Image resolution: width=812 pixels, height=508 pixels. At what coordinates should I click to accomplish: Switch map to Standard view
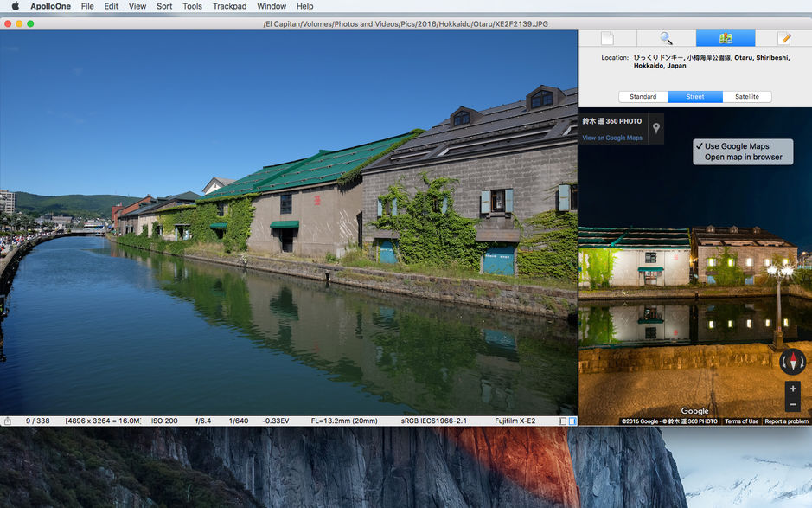[x=643, y=97]
